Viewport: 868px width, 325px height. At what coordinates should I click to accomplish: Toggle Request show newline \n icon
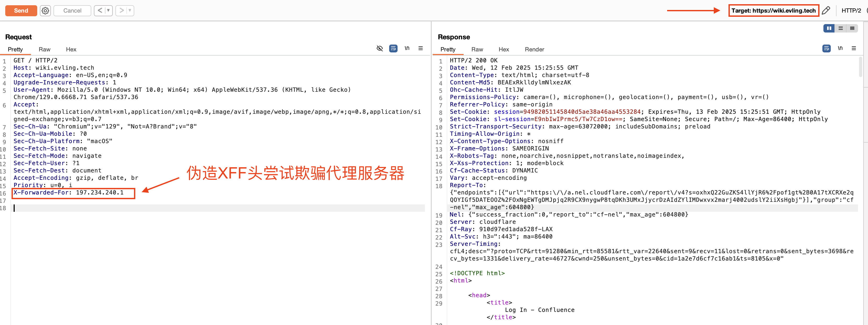(x=407, y=48)
